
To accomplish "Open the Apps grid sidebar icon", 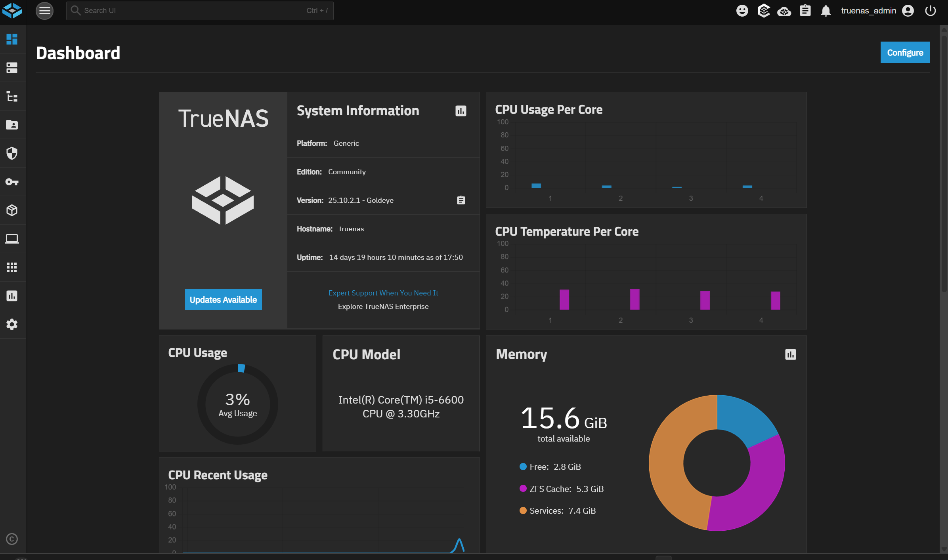I will pos(12,267).
